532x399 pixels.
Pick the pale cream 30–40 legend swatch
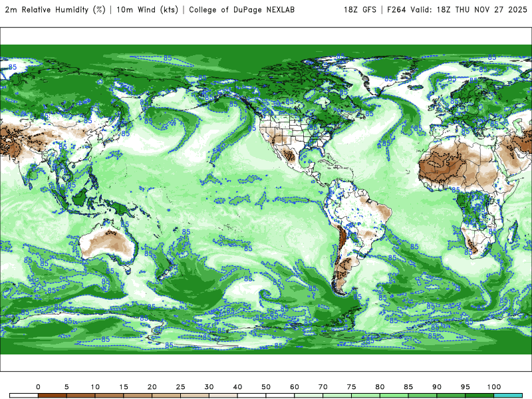(x=223, y=396)
